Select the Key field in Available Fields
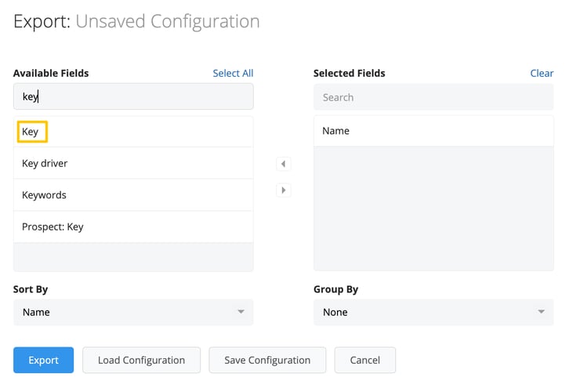The height and width of the screenshot is (392, 569). (x=133, y=132)
